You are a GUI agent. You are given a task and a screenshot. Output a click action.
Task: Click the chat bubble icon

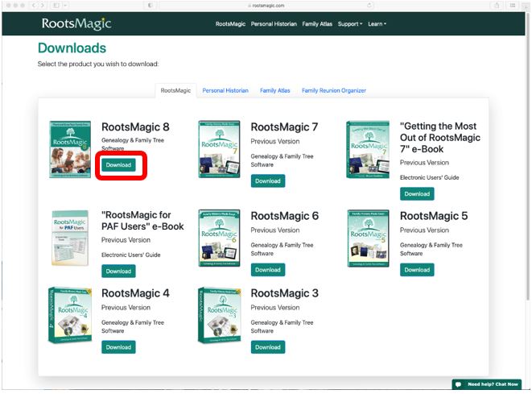click(x=459, y=384)
